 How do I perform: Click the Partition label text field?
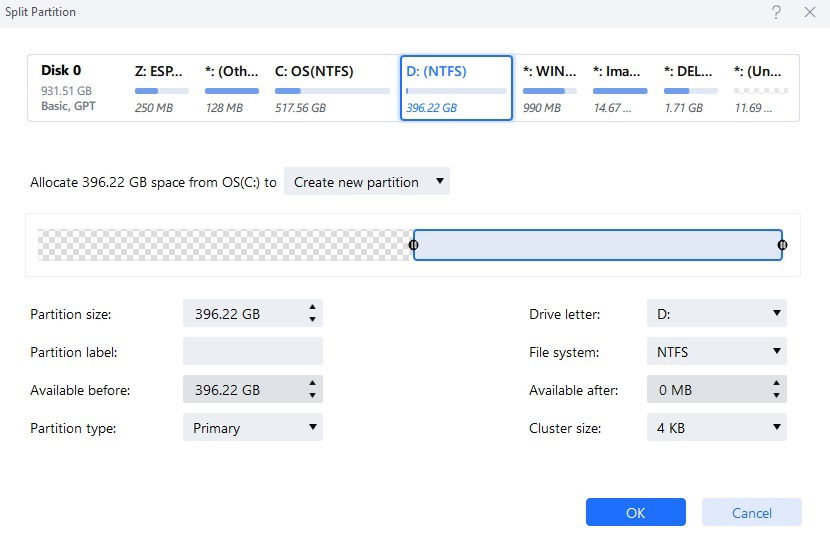tap(252, 351)
